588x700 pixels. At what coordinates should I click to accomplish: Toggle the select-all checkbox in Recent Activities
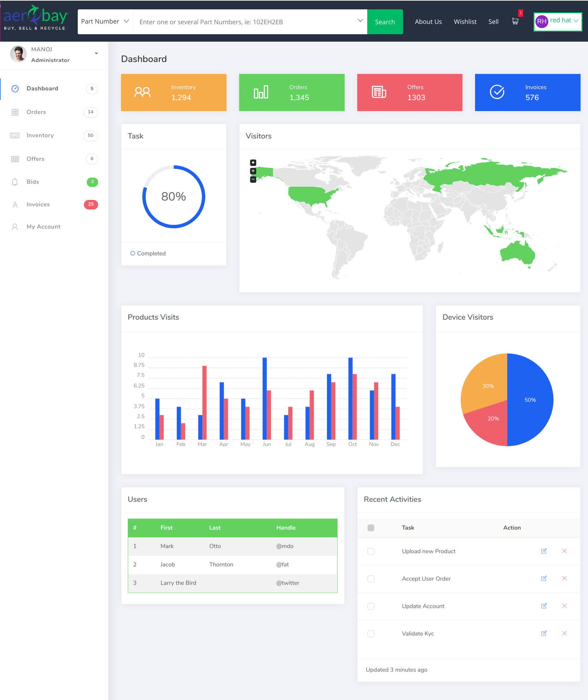[371, 528]
